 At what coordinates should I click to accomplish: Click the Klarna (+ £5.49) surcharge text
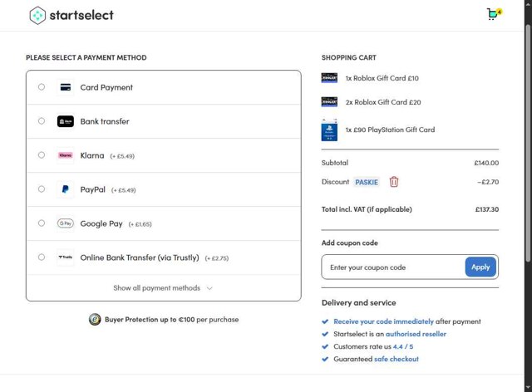pyautogui.click(x=122, y=156)
